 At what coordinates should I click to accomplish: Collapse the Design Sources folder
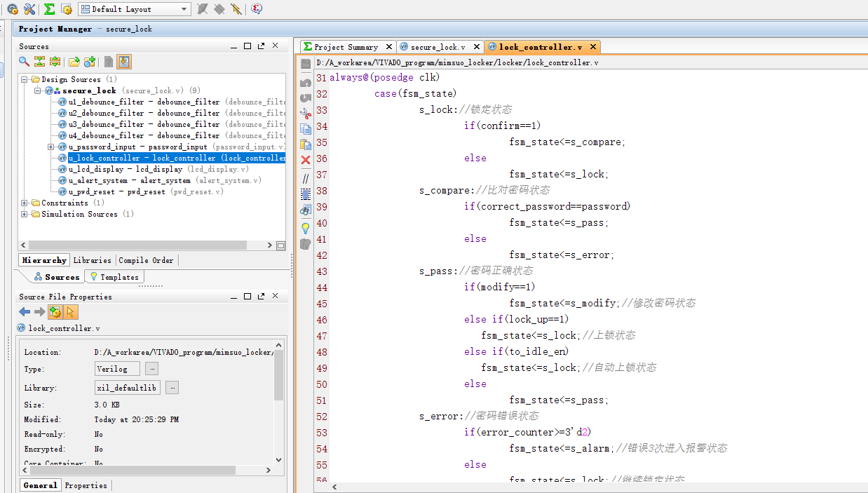(25, 79)
